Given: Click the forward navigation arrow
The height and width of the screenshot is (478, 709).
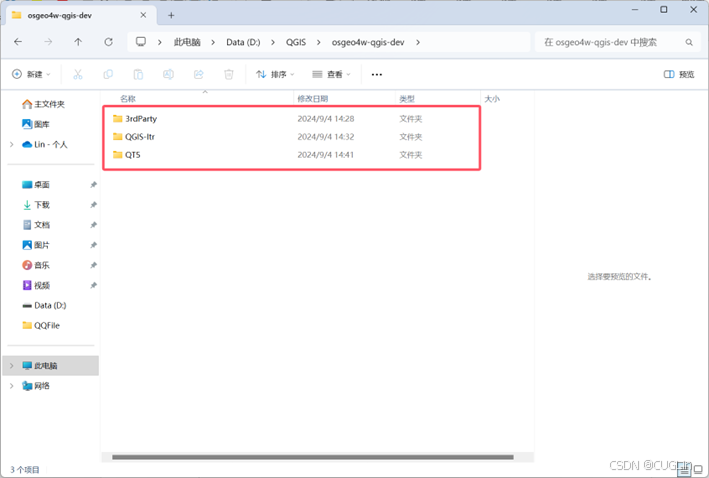Looking at the screenshot, I should 48,42.
